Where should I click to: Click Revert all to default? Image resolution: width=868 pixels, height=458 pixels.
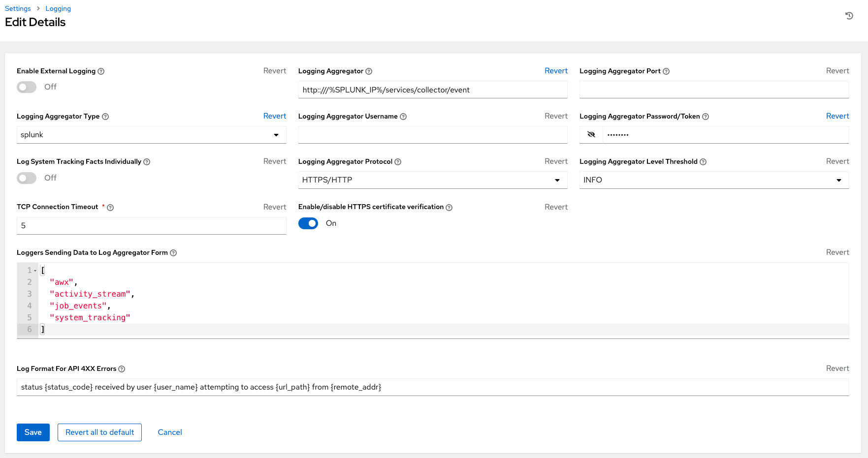[x=99, y=432]
